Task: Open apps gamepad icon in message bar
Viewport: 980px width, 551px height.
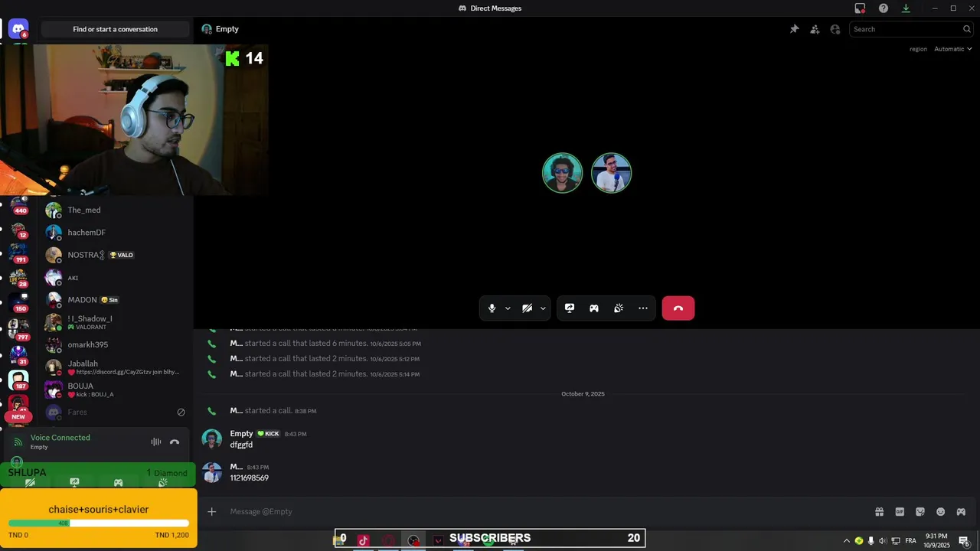Action: (961, 512)
